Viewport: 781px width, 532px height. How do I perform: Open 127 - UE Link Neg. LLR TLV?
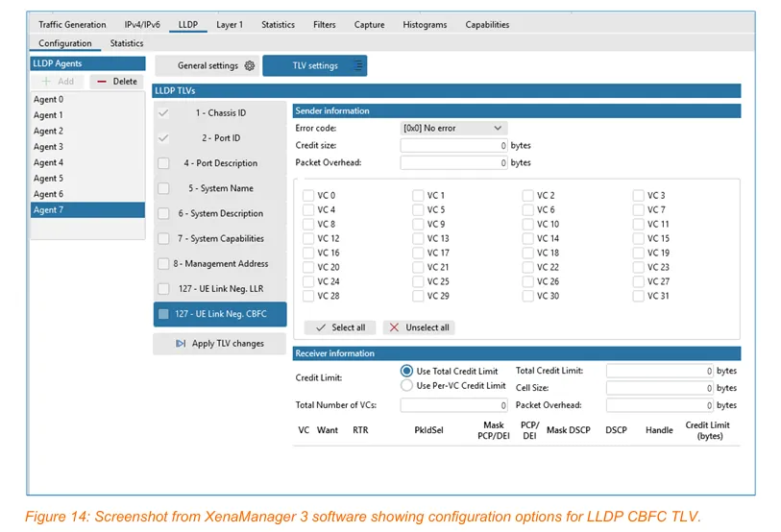220,289
